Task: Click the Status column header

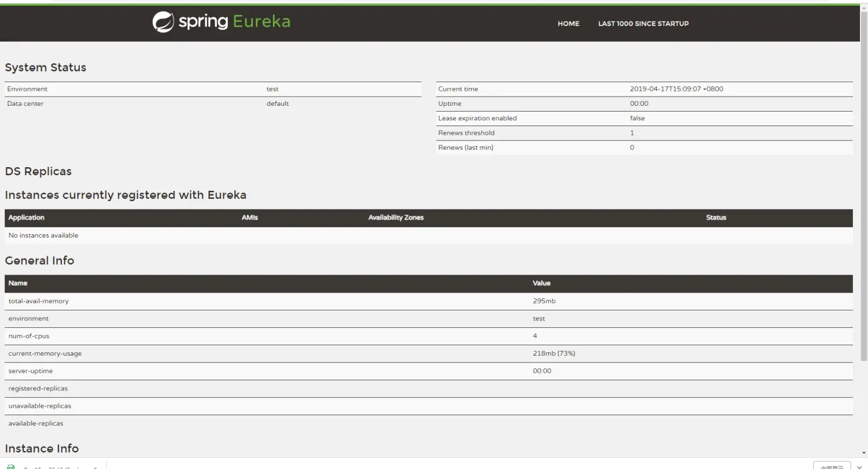Action: point(716,217)
